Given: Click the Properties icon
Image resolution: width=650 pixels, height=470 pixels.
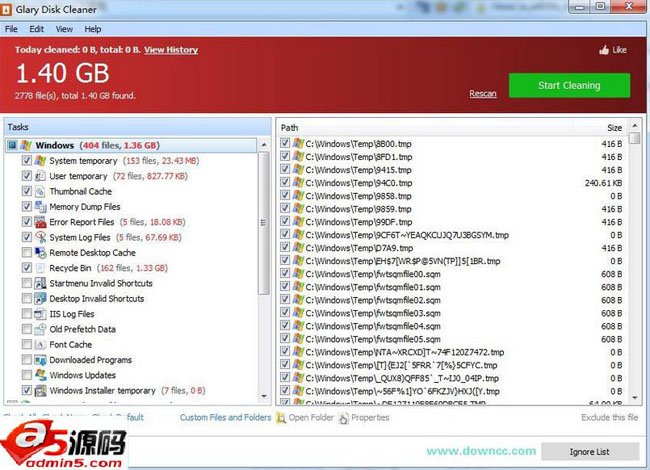Looking at the screenshot, I should pos(344,418).
